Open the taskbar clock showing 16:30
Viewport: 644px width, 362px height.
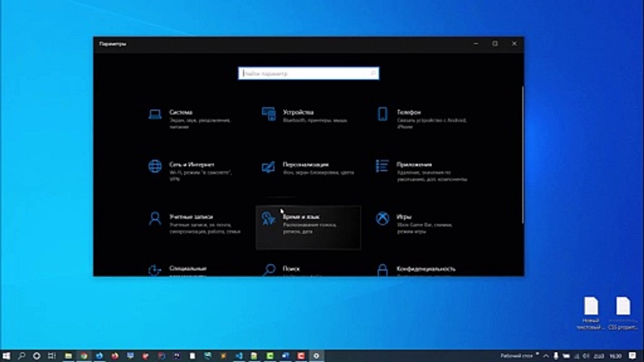pos(615,356)
